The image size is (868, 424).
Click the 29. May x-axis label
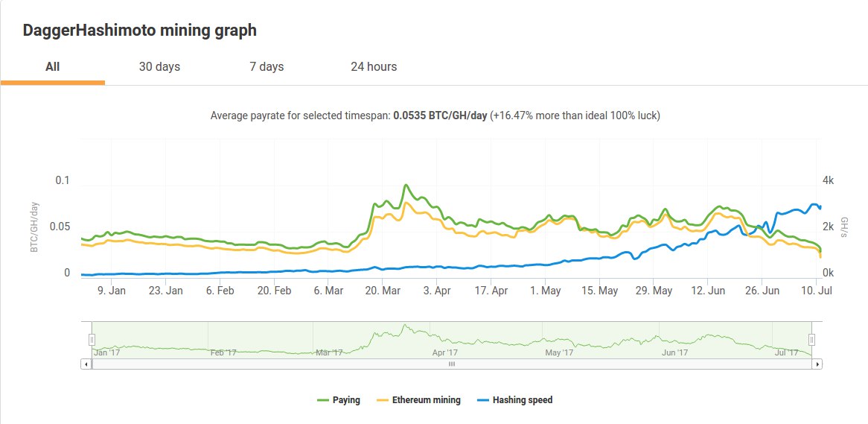point(654,290)
